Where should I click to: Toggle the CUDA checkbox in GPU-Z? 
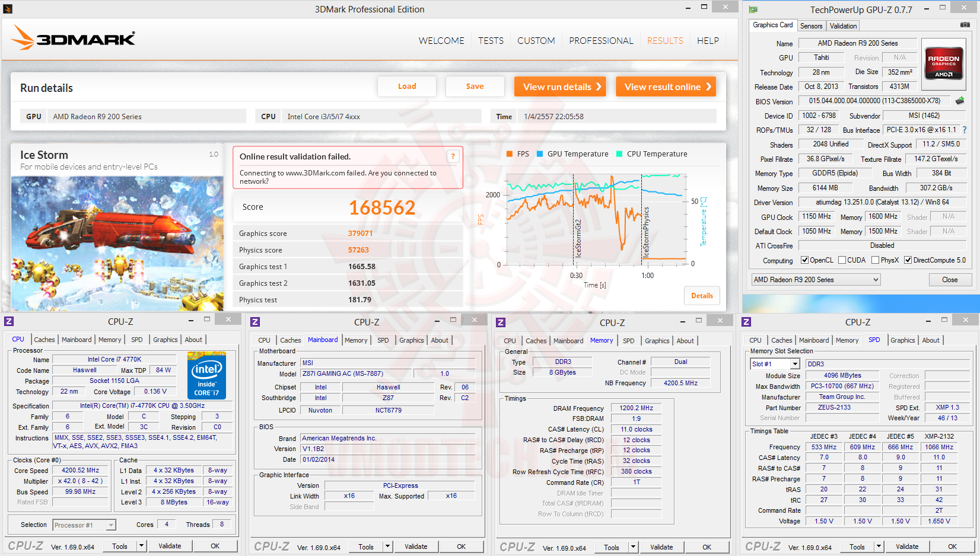tap(842, 260)
